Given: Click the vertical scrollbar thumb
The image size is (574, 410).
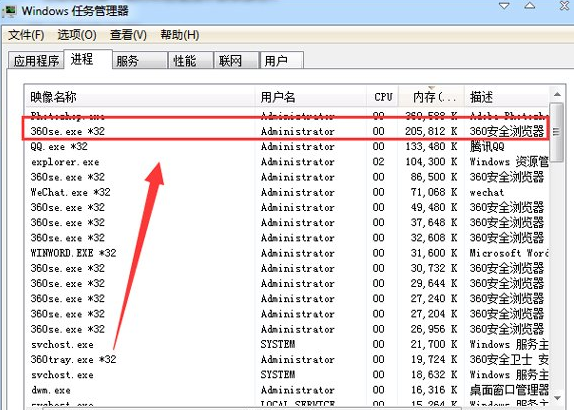Looking at the screenshot, I should 557,132.
